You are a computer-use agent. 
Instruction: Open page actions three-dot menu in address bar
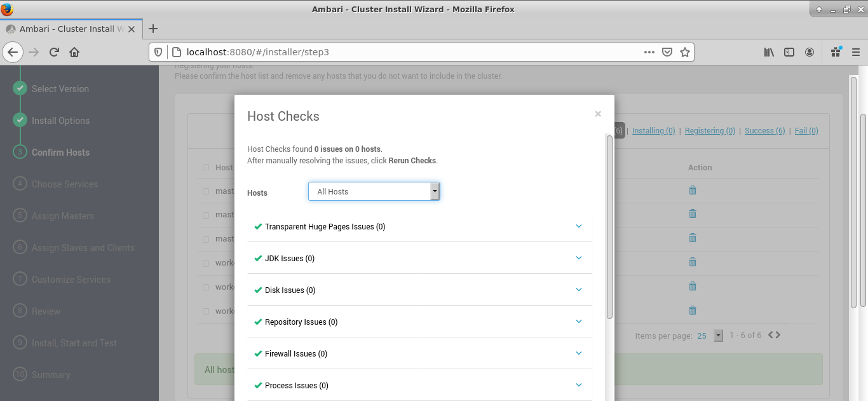click(x=649, y=52)
